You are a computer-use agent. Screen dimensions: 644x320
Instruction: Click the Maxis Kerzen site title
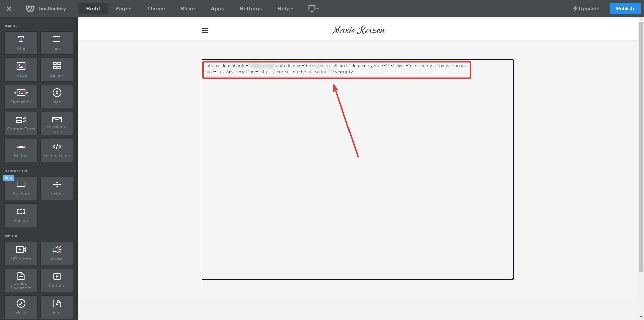click(x=359, y=30)
